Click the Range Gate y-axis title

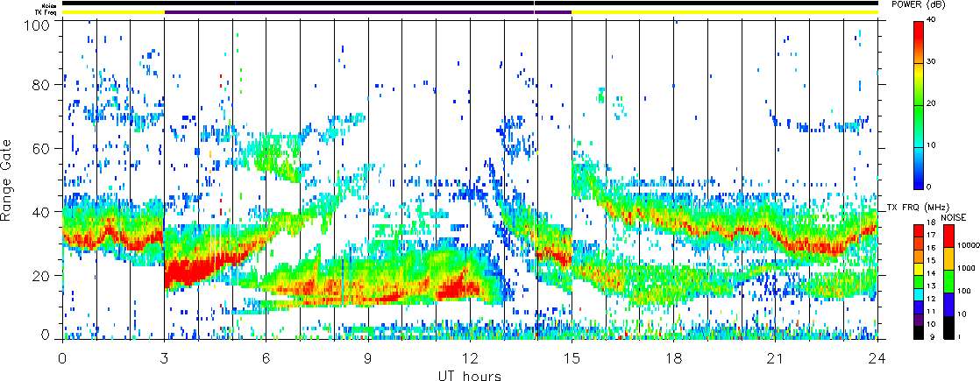coord(8,180)
